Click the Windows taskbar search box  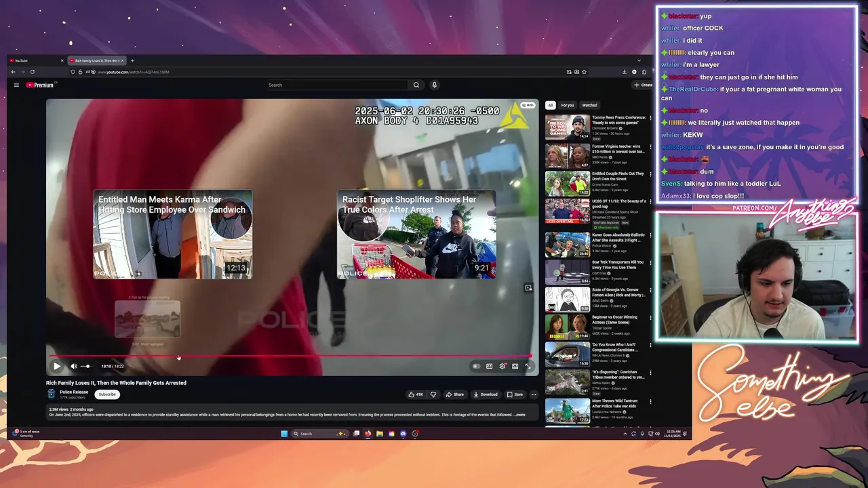tap(319, 434)
